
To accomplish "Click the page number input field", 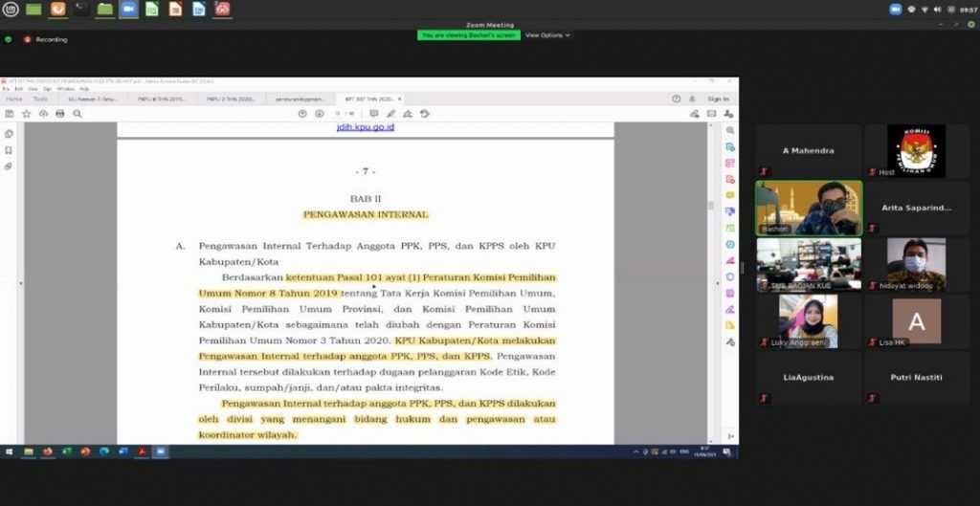I will point(338,113).
